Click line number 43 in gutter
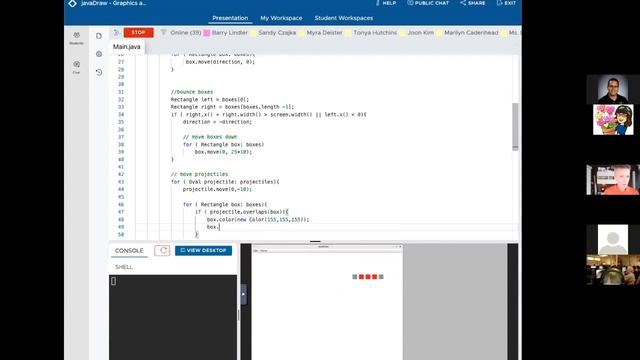The image size is (640, 360). (x=121, y=182)
